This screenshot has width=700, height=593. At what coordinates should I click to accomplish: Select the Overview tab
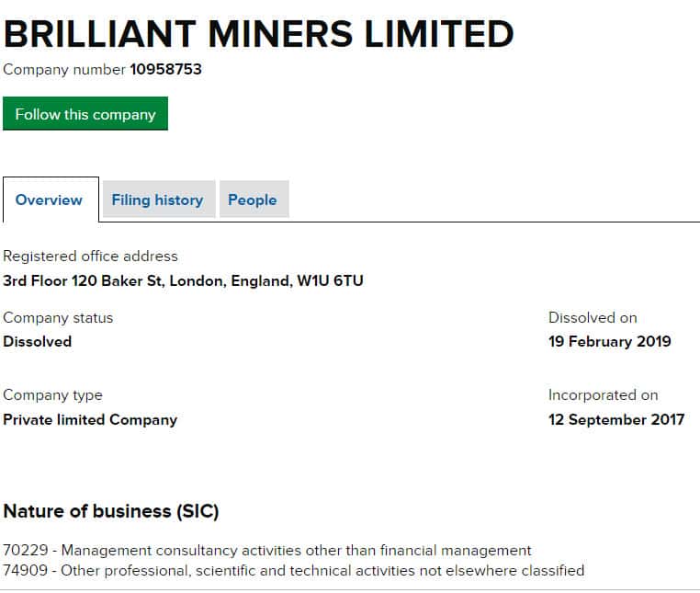[x=49, y=200]
